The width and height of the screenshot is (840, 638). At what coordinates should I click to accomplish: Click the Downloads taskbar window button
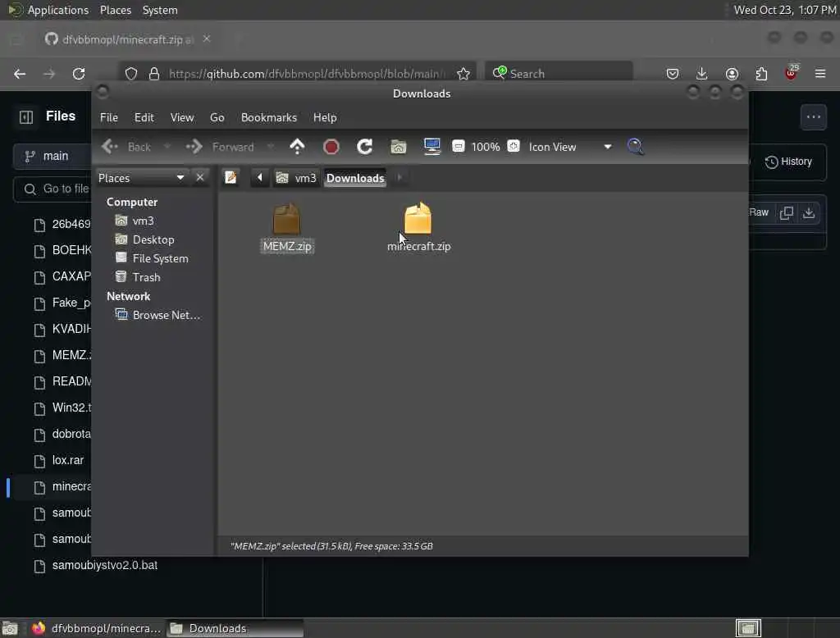tap(235, 628)
